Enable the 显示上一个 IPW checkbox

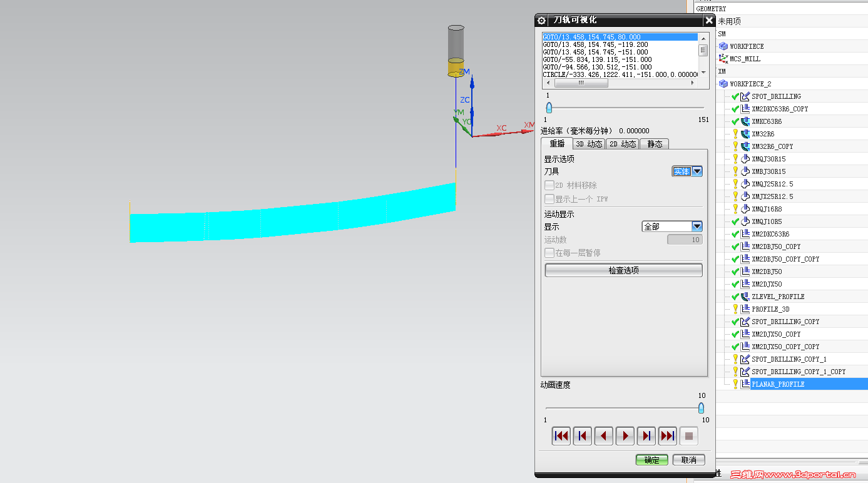549,198
